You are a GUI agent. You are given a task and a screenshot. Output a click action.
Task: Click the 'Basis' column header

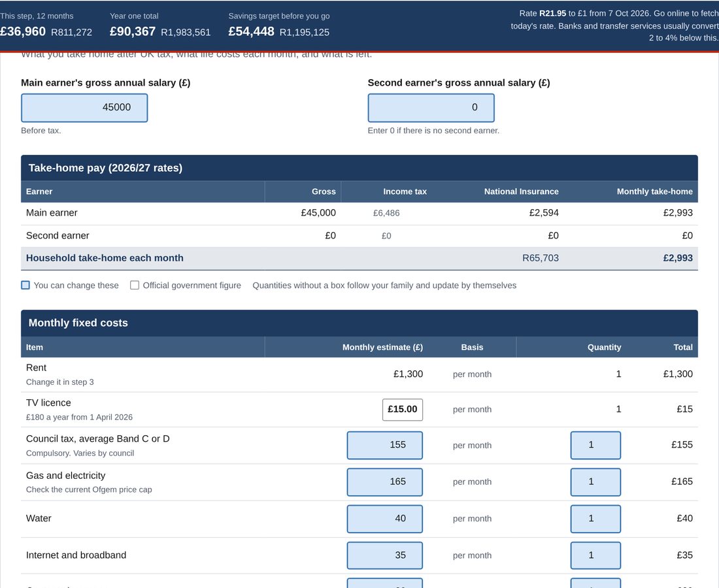click(473, 348)
